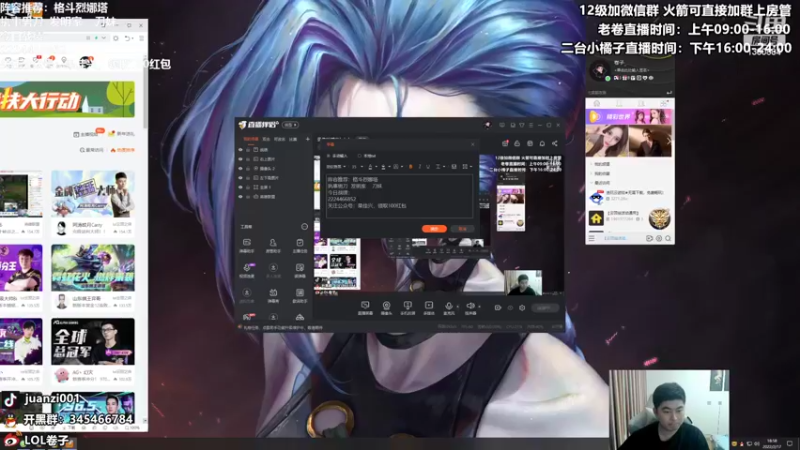800x450 pixels.
Task: Hide the bottom source in source list
Action: pyautogui.click(x=241, y=196)
